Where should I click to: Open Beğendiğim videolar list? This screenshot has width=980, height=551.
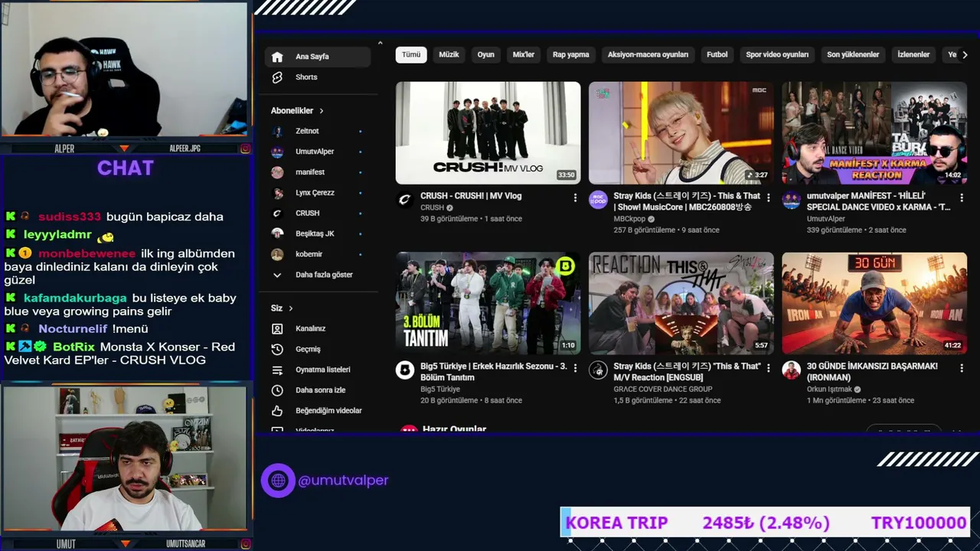(318, 411)
